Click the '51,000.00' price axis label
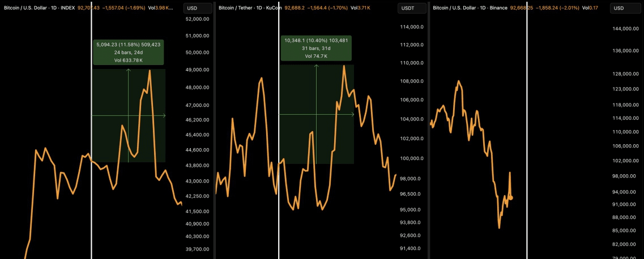This screenshot has width=644, height=259. (198, 36)
